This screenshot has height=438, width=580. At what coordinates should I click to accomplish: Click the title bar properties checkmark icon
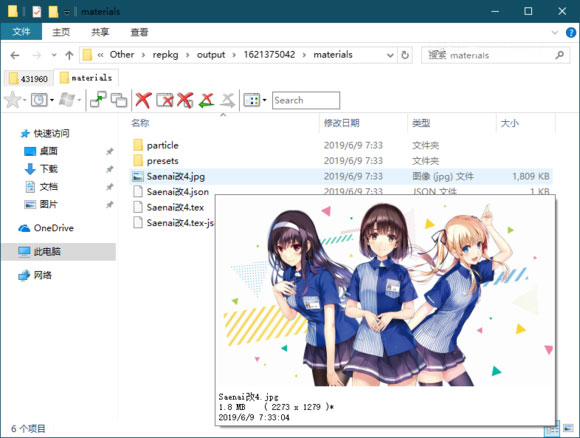37,11
